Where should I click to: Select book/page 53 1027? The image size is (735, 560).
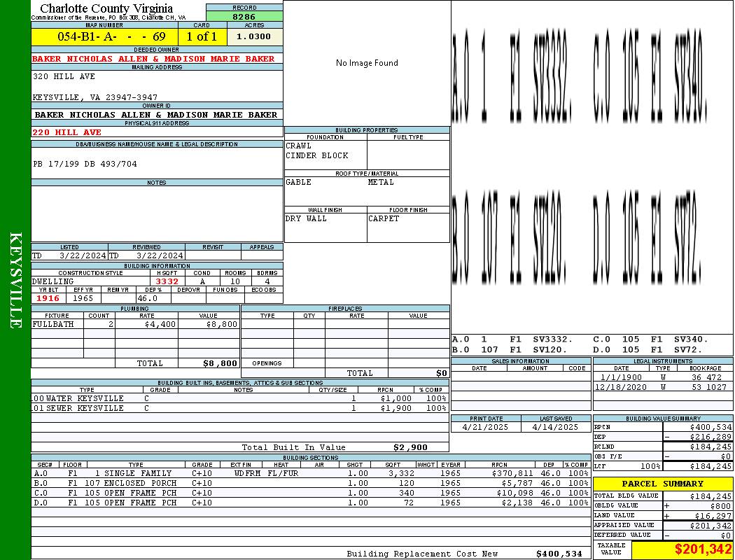[x=709, y=388]
